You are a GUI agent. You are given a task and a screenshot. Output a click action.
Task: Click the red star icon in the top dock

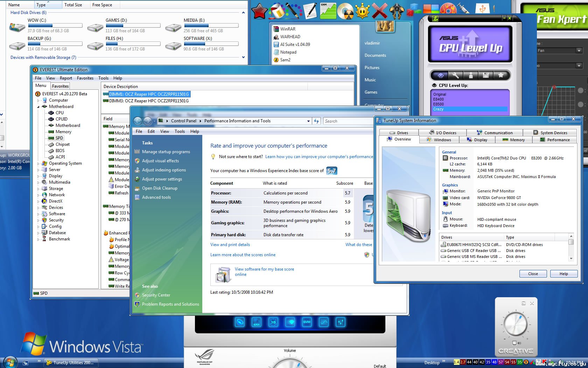pyautogui.click(x=259, y=11)
